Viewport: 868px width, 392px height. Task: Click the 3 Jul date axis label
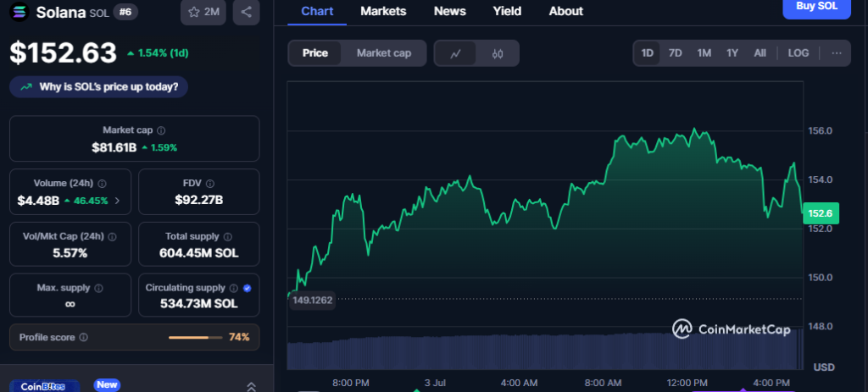435,383
